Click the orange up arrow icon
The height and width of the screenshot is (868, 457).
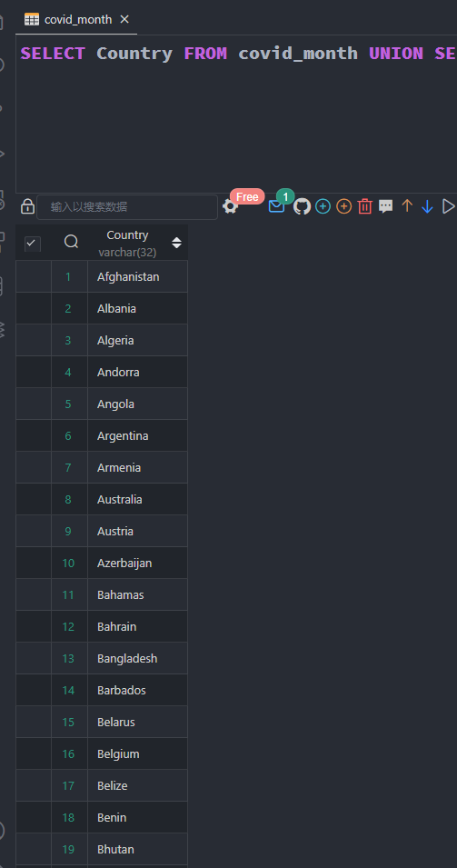coord(407,206)
